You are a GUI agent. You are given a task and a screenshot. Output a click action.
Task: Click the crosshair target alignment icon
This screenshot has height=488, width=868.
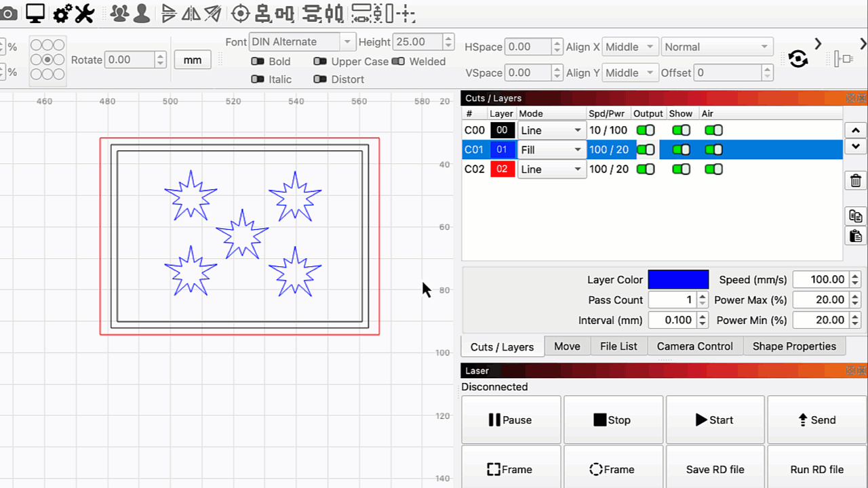pos(240,13)
